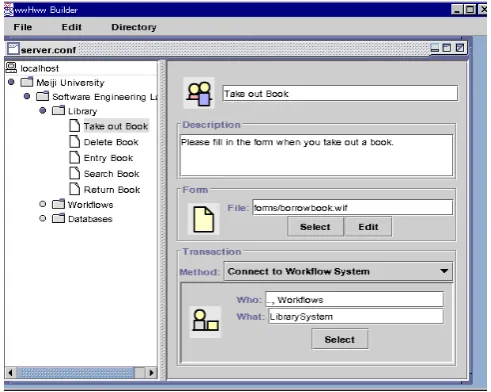Screen dimensions: 491x392
Task: Click the Edit button in Form section
Action: tap(368, 227)
